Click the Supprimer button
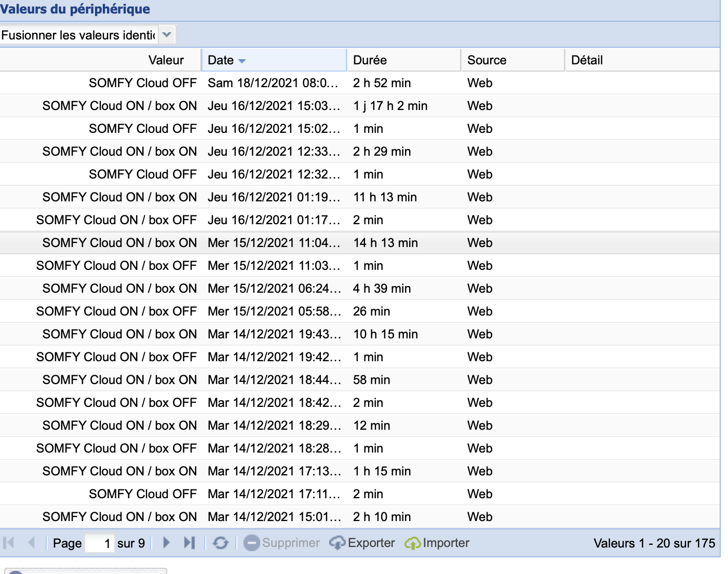Image resolution: width=728 pixels, height=574 pixels. [282, 543]
